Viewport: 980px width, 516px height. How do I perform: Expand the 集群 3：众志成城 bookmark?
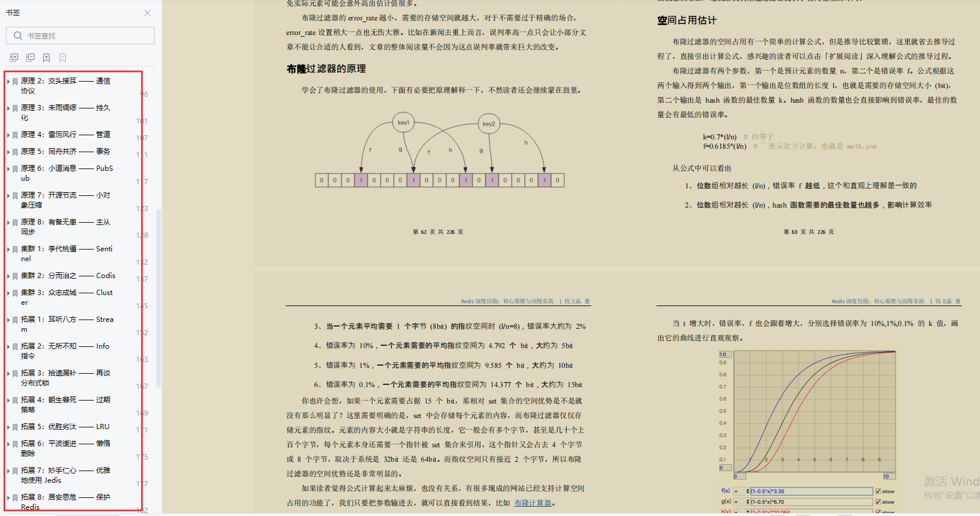tap(8, 293)
